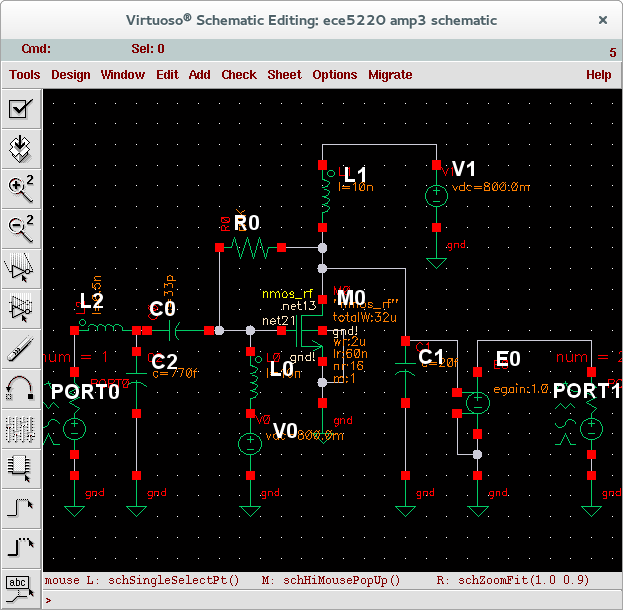623x610 pixels.
Task: Click the 'Cmd:' status label
Action: 36,49
